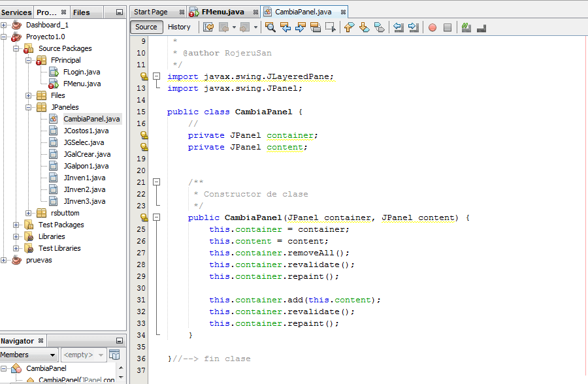Select the Find Selection tool in the editor toolbar
The height and width of the screenshot is (384, 588).
pyautogui.click(x=270, y=27)
